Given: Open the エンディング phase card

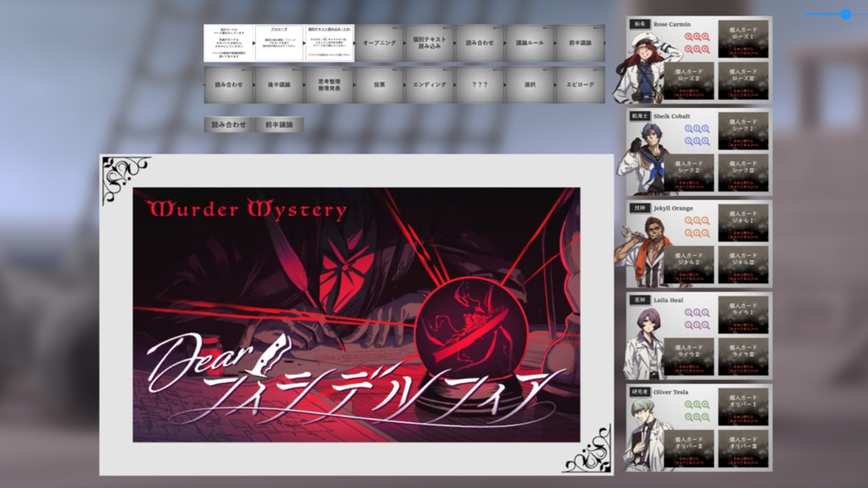Looking at the screenshot, I should point(429,85).
